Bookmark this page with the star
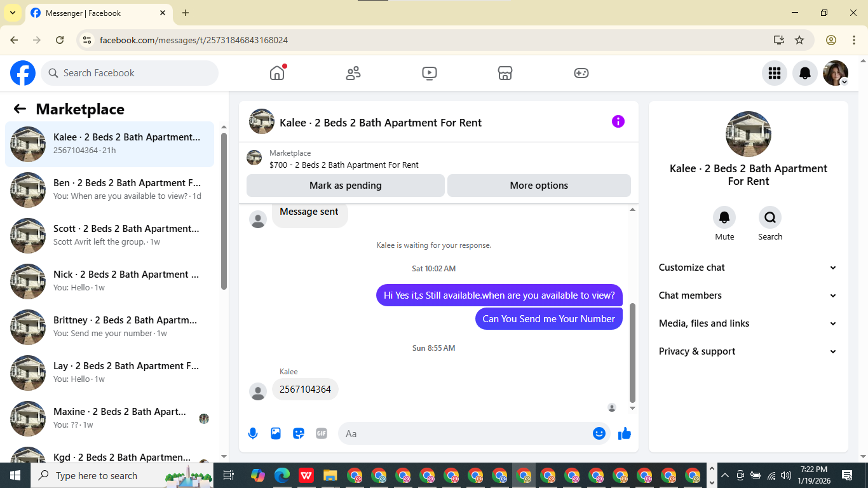The height and width of the screenshot is (488, 868). tap(799, 40)
